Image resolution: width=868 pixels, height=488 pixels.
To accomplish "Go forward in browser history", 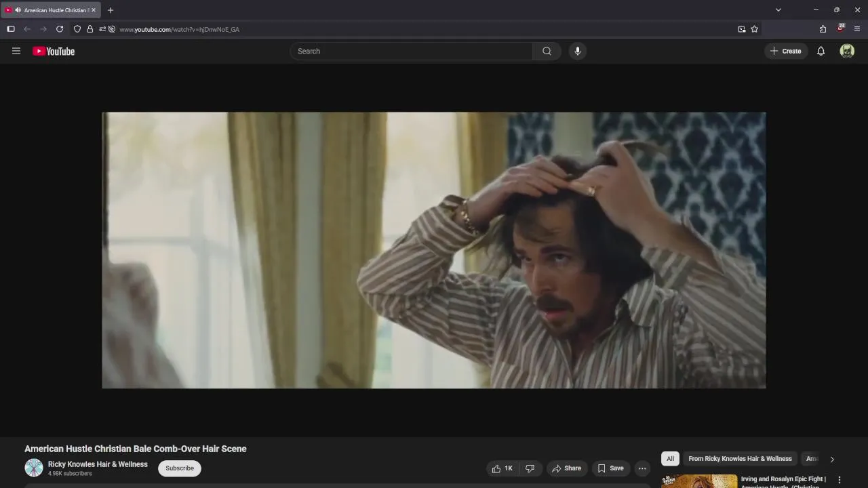I will pos(43,29).
